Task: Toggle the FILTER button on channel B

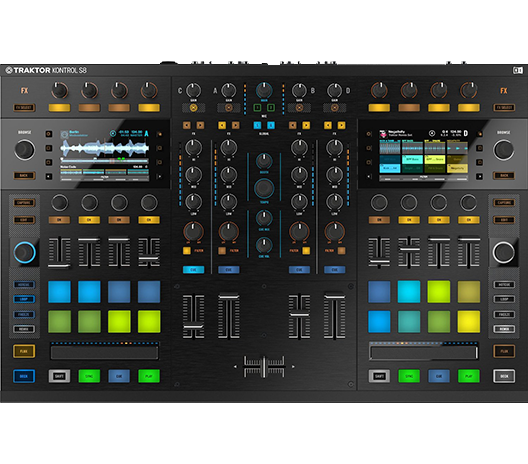Action: tap(306, 251)
